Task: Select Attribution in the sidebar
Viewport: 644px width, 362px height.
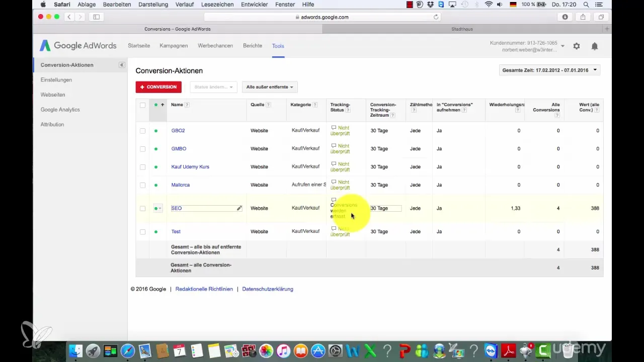Action: [53, 124]
